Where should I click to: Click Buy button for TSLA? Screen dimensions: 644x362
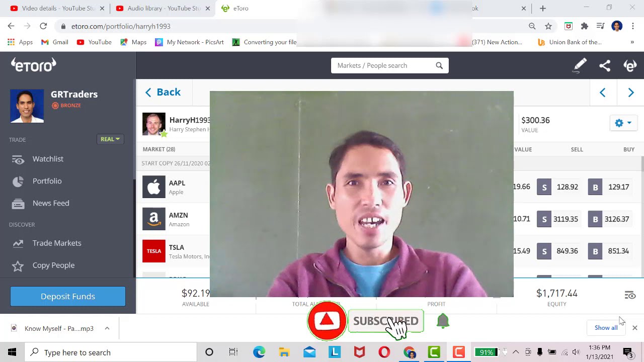click(x=595, y=251)
